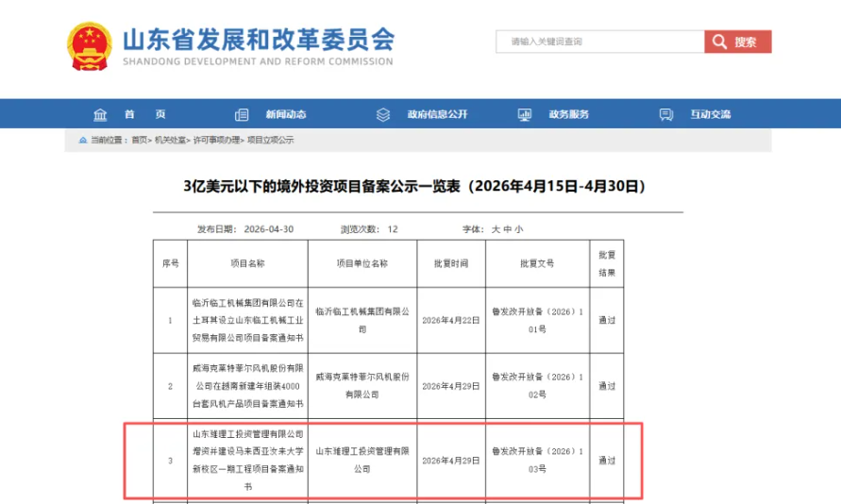Click unit cell 威海克莱特菲尔风机股份有限公司
The image size is (841, 504).
click(362, 385)
